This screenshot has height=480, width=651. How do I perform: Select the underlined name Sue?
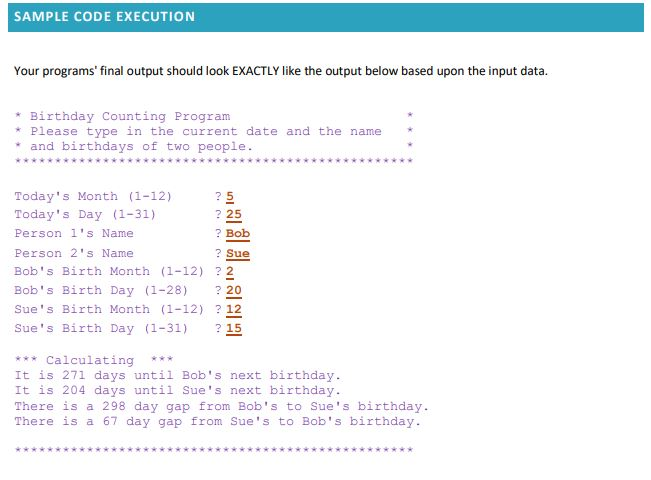pyautogui.click(x=238, y=253)
